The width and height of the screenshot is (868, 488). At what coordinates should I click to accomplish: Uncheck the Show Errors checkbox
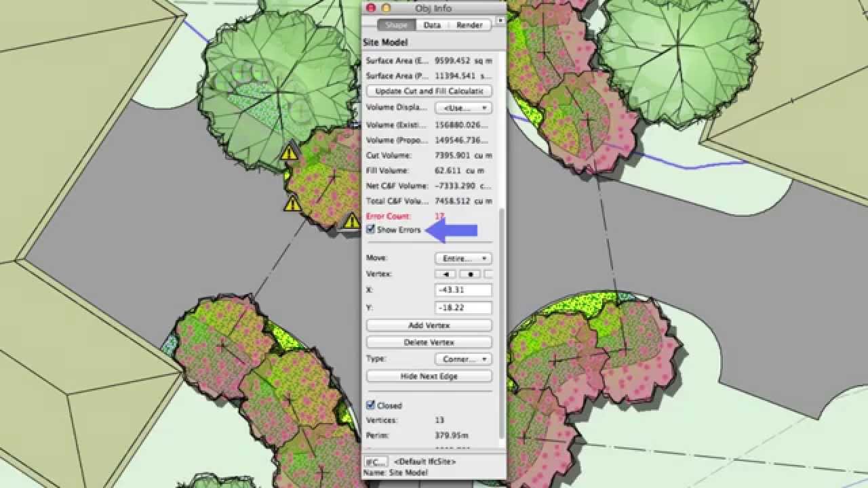point(370,230)
